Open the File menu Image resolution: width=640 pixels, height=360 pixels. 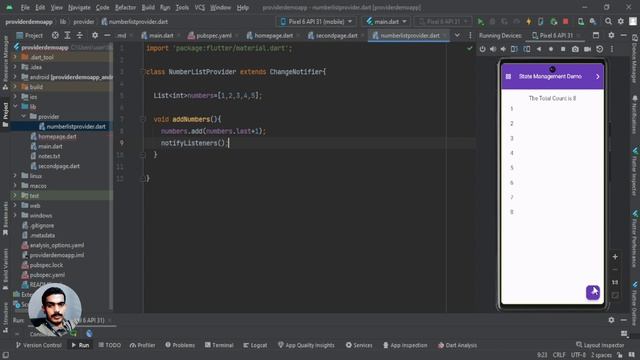[25, 7]
